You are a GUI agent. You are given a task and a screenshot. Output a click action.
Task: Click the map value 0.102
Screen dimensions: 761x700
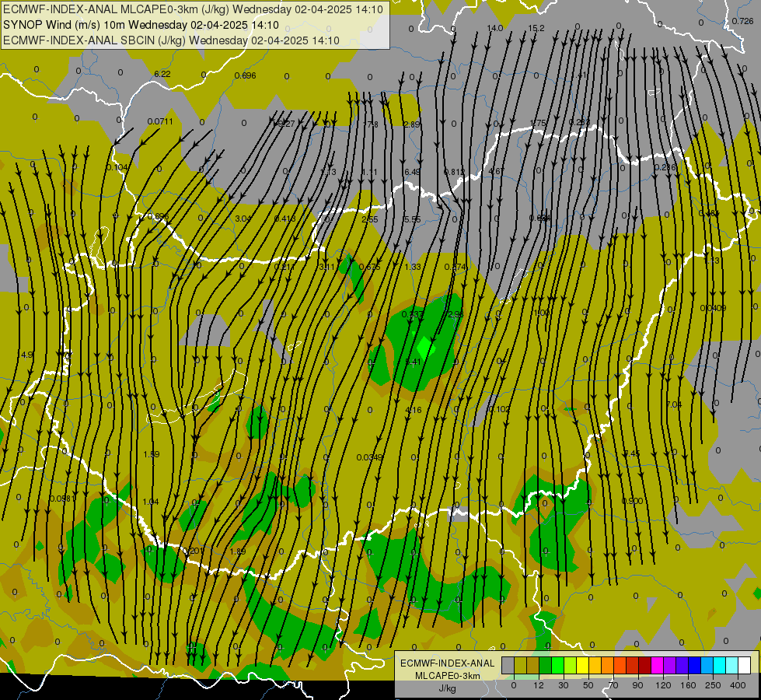coord(499,410)
